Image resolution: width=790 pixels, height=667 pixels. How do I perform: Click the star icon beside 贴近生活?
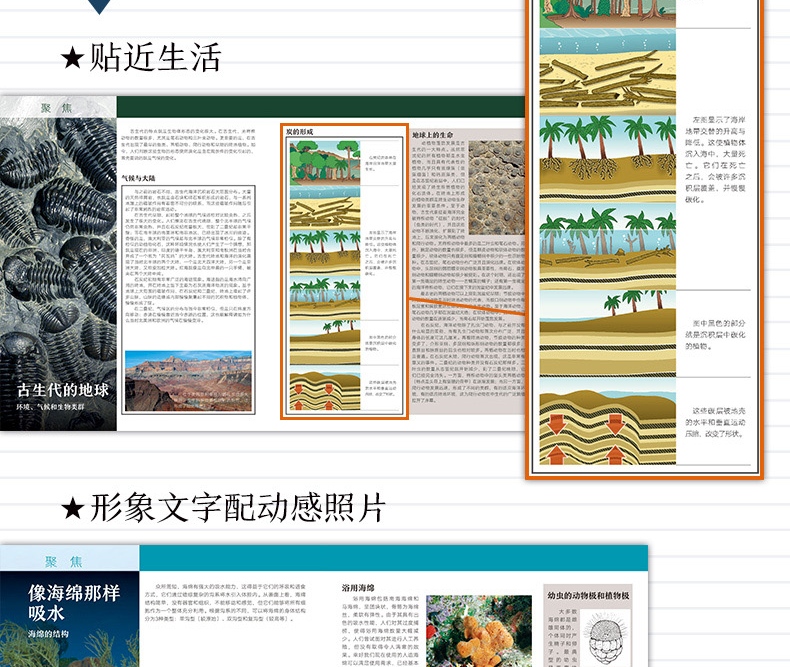72,58
